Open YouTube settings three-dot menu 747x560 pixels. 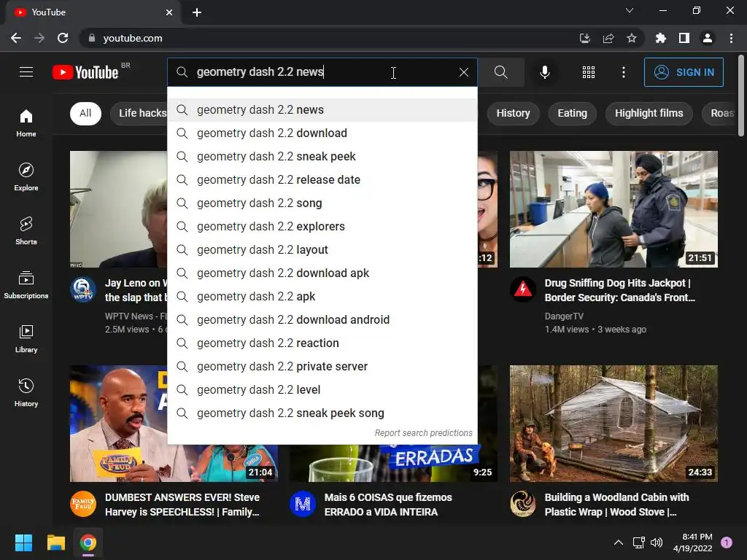(623, 72)
